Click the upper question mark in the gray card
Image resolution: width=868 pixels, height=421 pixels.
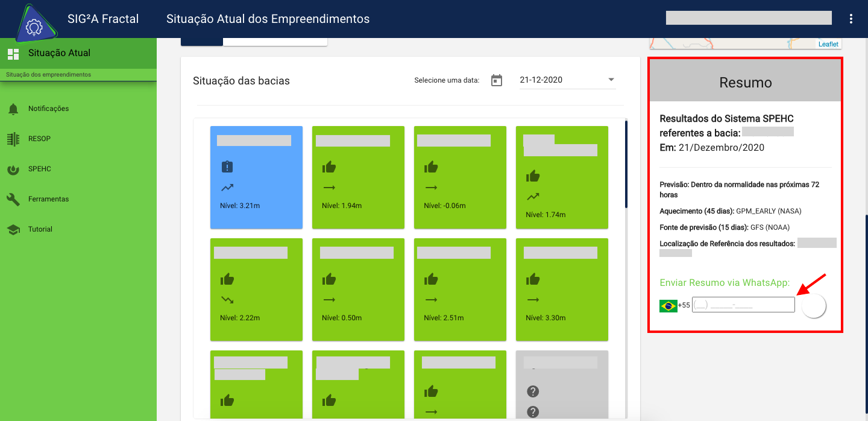pyautogui.click(x=533, y=391)
